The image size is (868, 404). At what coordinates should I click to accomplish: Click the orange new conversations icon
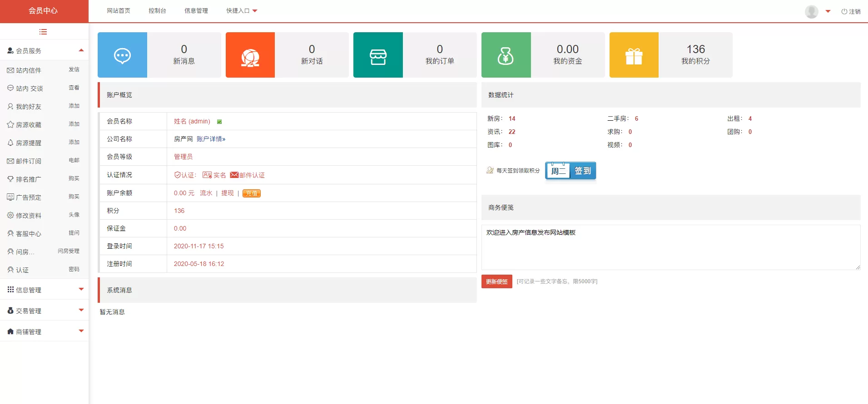pyautogui.click(x=250, y=55)
